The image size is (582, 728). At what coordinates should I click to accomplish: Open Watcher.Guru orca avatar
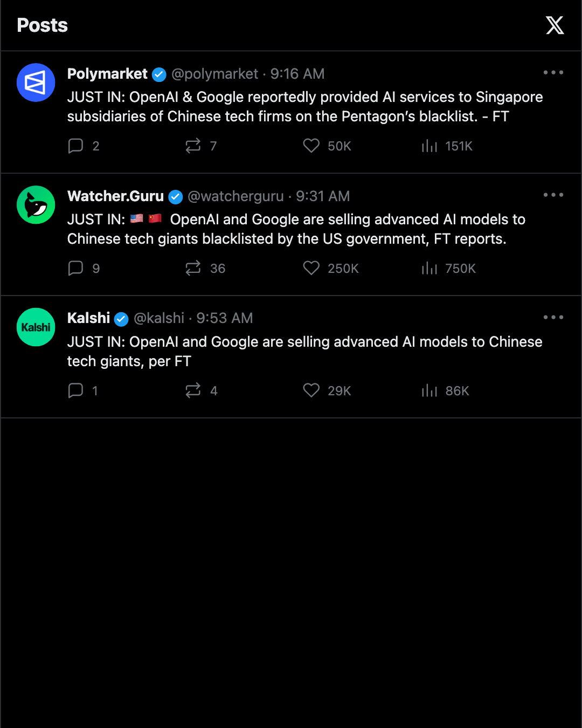[36, 205]
